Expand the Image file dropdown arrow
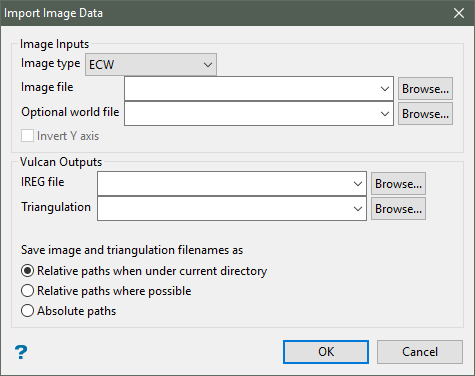Screen dimensions: 475x376 pos(385,89)
